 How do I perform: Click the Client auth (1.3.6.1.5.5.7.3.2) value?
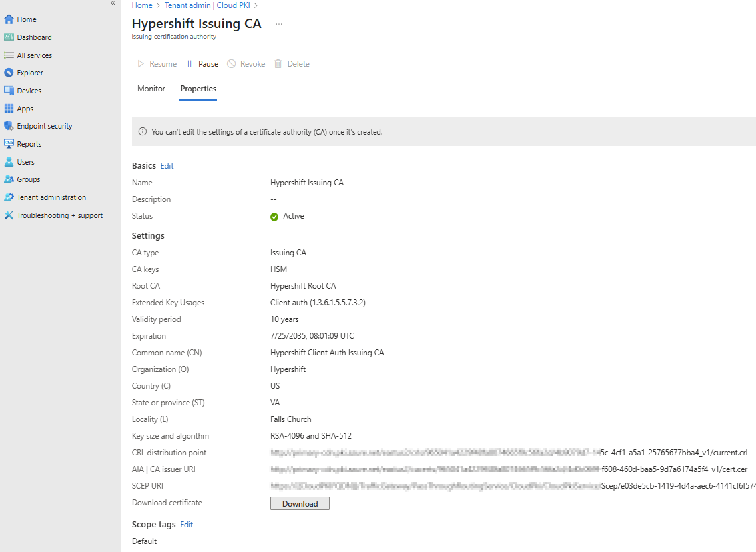tap(318, 303)
